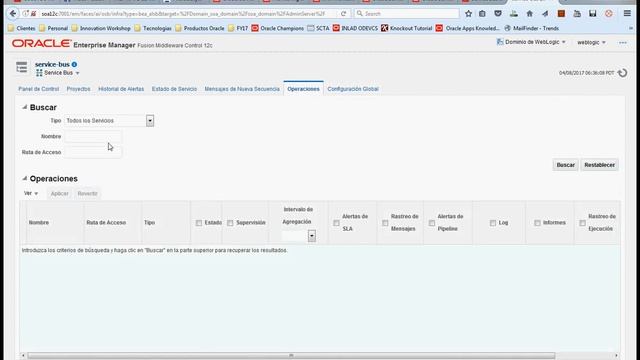Image resolution: width=640 pixels, height=360 pixels.
Task: Switch to the Proyectos tab
Action: (x=78, y=89)
